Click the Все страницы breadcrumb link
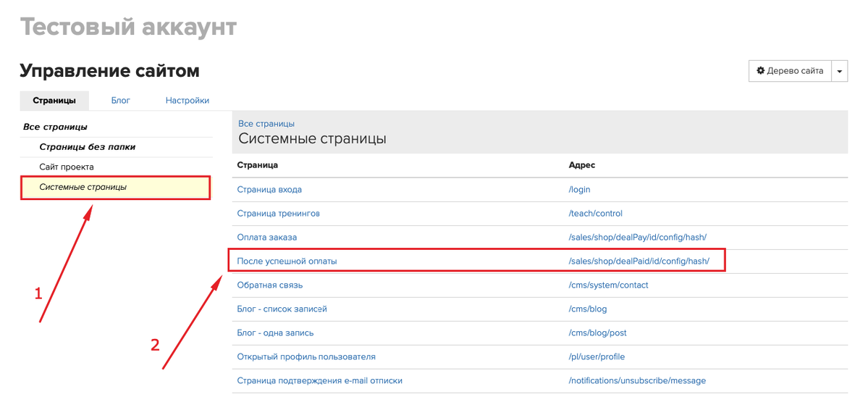This screenshot has height=397, width=868. [266, 124]
